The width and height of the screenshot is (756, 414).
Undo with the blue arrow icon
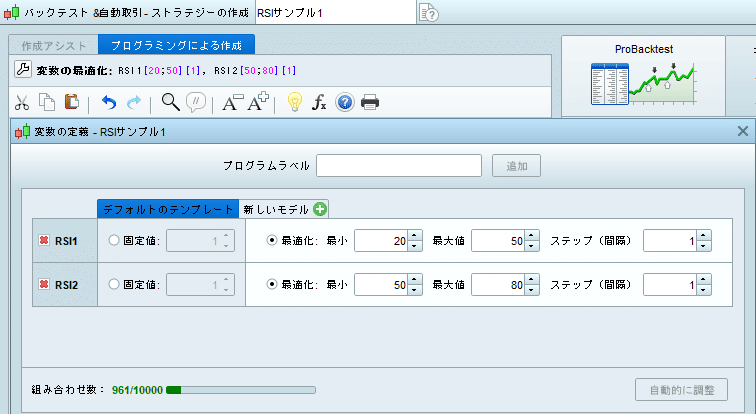pyautogui.click(x=109, y=102)
